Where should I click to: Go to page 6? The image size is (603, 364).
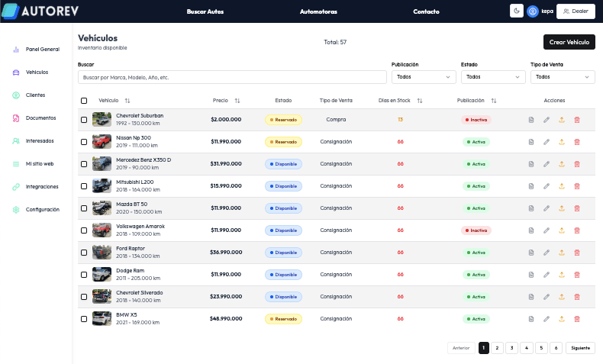click(556, 348)
